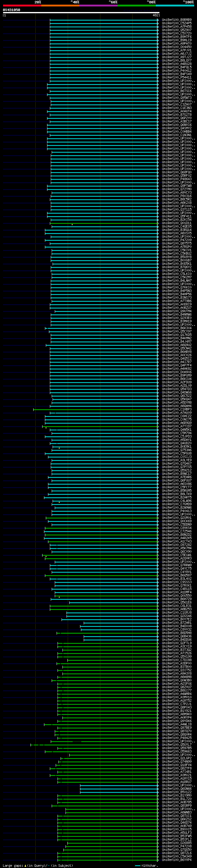
Task: Select the UniRef100_A6R9Q9 label
Action: [177, 422]
